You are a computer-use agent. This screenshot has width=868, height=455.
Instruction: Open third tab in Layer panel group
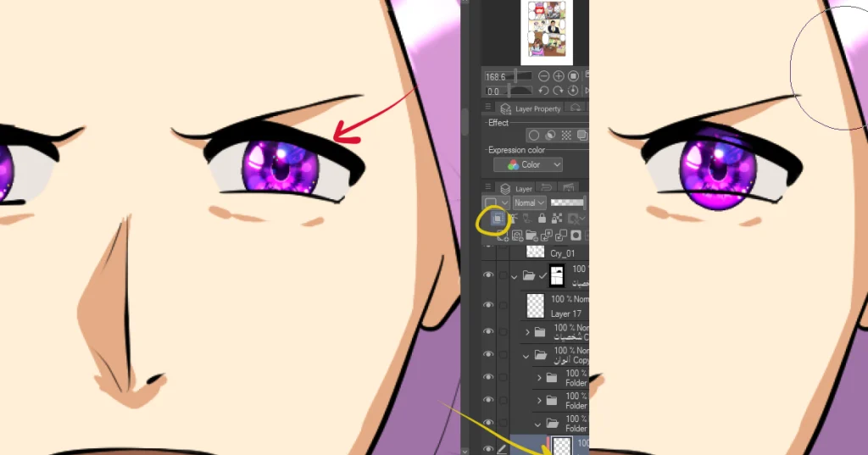568,188
